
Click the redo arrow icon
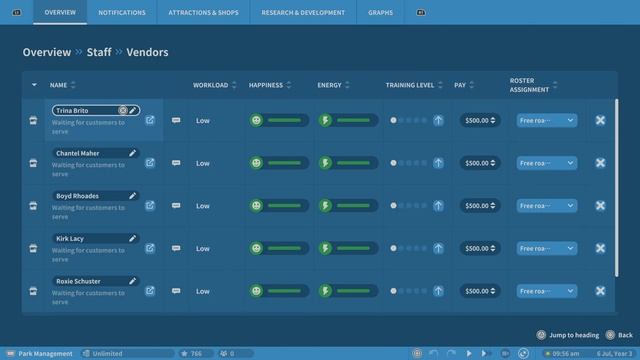click(x=451, y=353)
